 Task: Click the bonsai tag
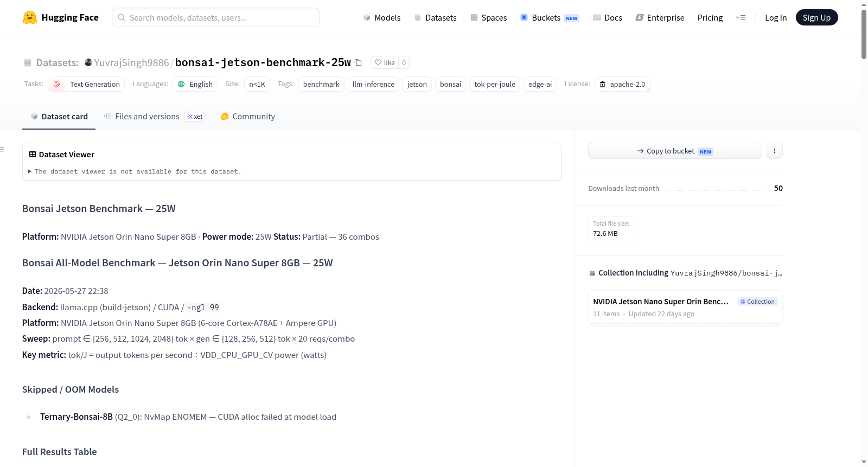click(450, 84)
